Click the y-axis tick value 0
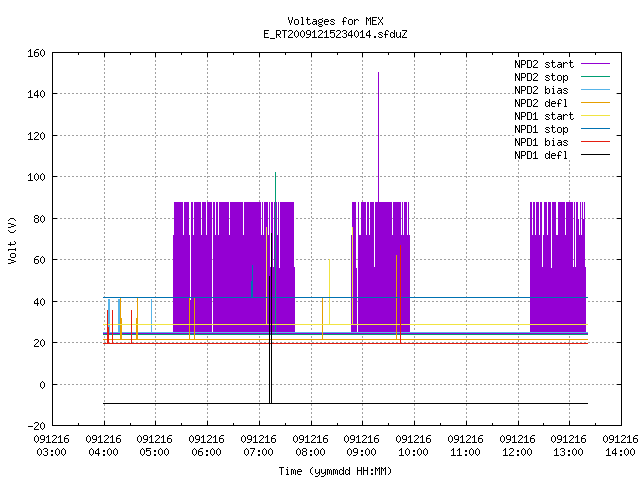Viewport: 640px width, 480px height. pyautogui.click(x=42, y=385)
